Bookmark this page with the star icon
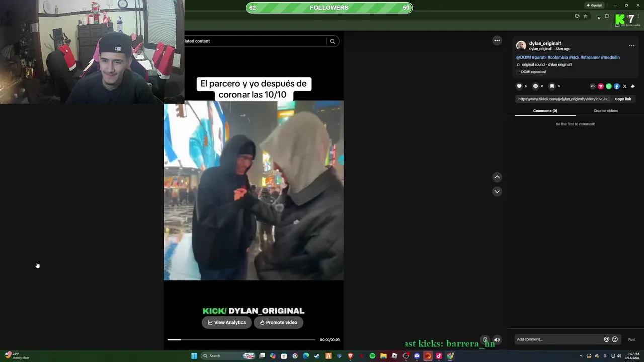This screenshot has height=362, width=644. (x=585, y=16)
